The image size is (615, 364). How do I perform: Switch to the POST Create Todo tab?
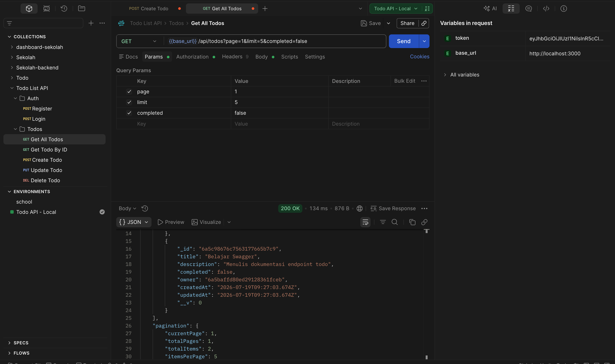pyautogui.click(x=149, y=9)
